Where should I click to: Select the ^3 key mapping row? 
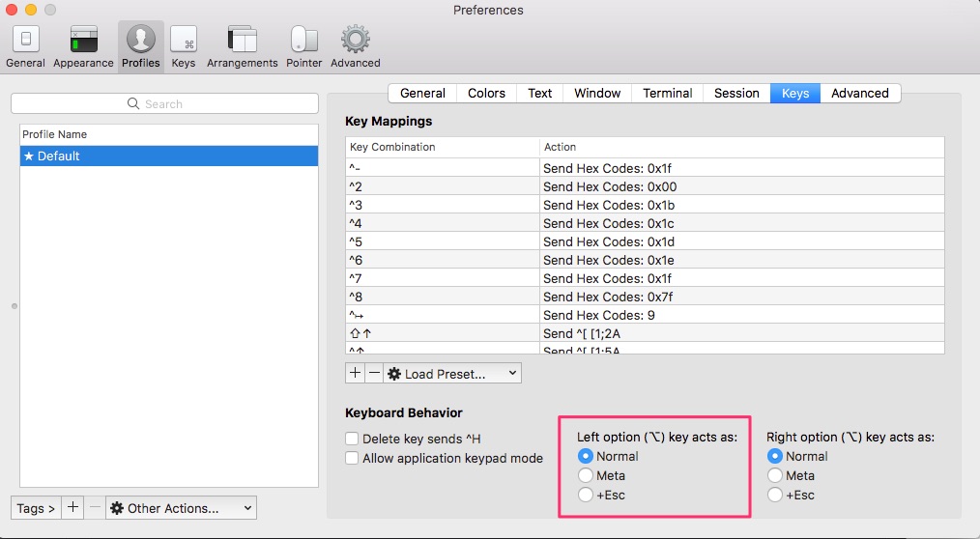645,205
